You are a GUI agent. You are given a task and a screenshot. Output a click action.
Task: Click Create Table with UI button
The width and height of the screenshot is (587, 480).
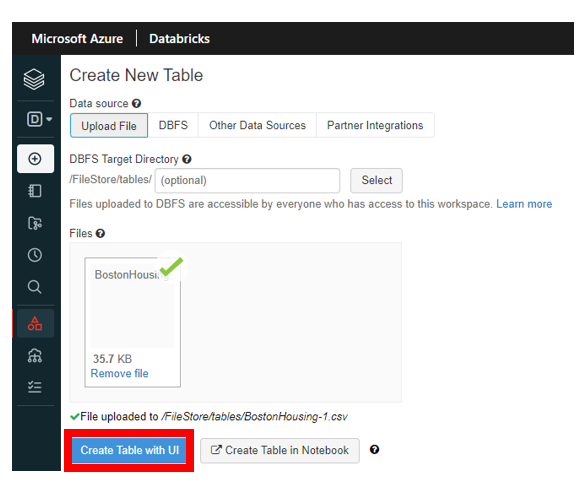click(129, 450)
